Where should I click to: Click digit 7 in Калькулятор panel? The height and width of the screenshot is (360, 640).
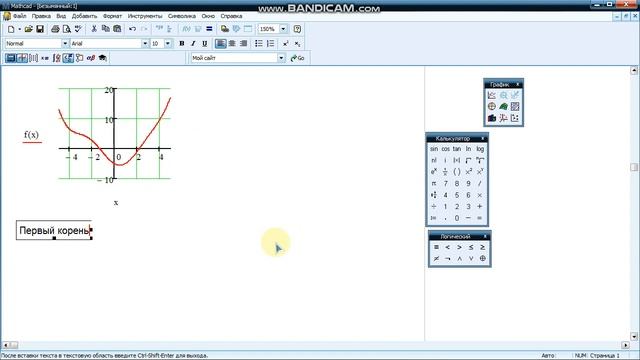[x=445, y=183]
